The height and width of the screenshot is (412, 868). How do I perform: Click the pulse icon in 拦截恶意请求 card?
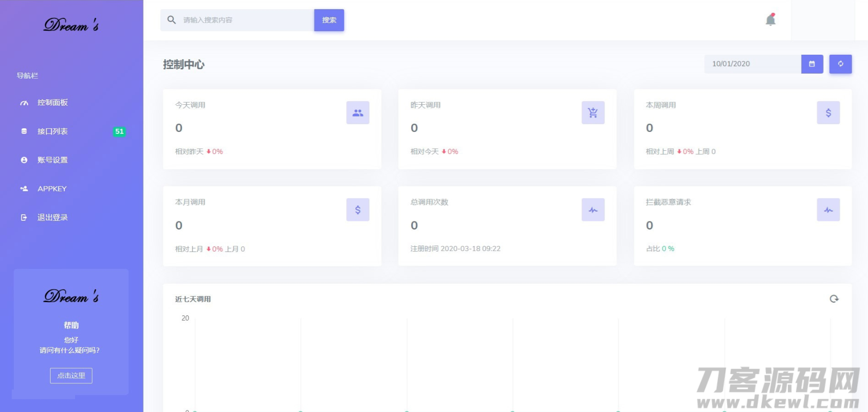[x=828, y=210]
